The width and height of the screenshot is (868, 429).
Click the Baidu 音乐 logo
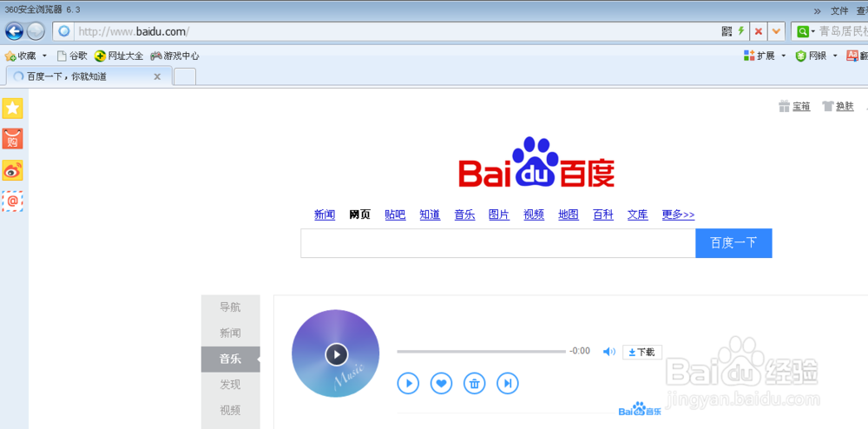(x=640, y=410)
